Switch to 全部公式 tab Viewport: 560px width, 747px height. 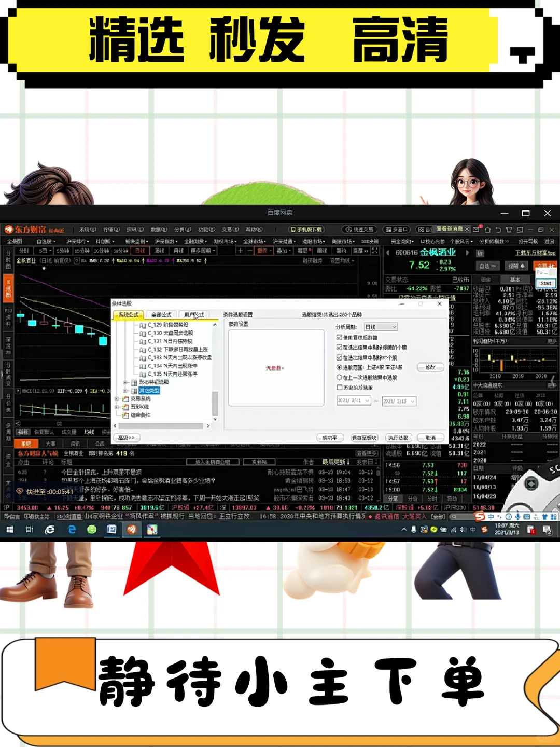pyautogui.click(x=161, y=315)
